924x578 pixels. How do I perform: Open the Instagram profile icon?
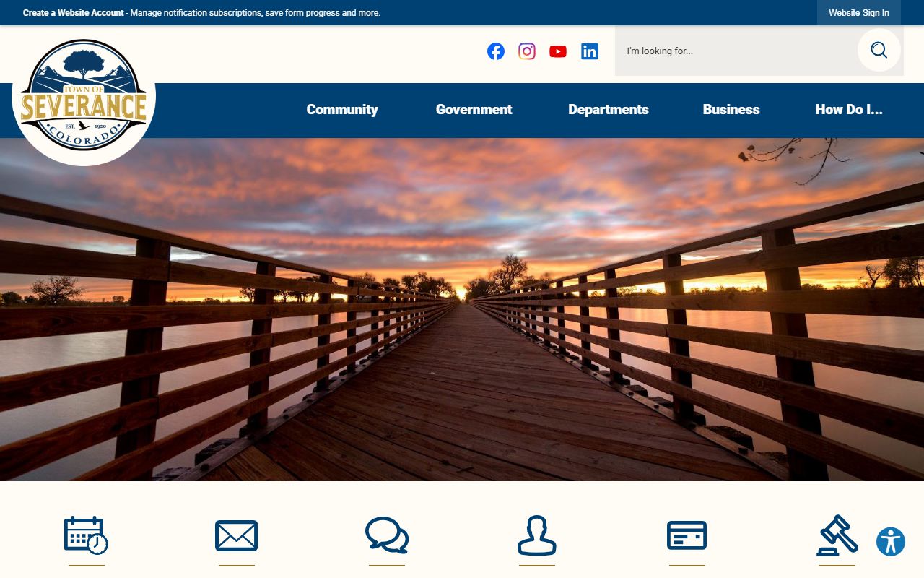tap(527, 51)
